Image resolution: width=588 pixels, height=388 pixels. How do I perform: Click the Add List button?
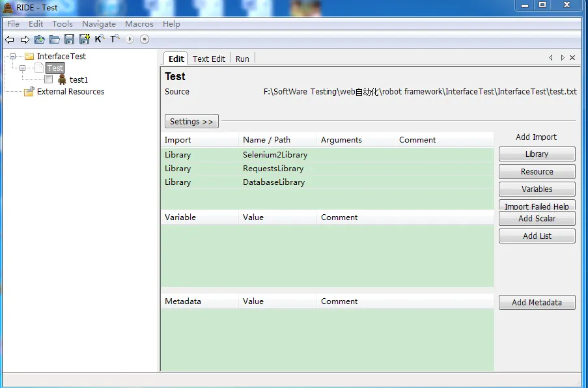537,236
